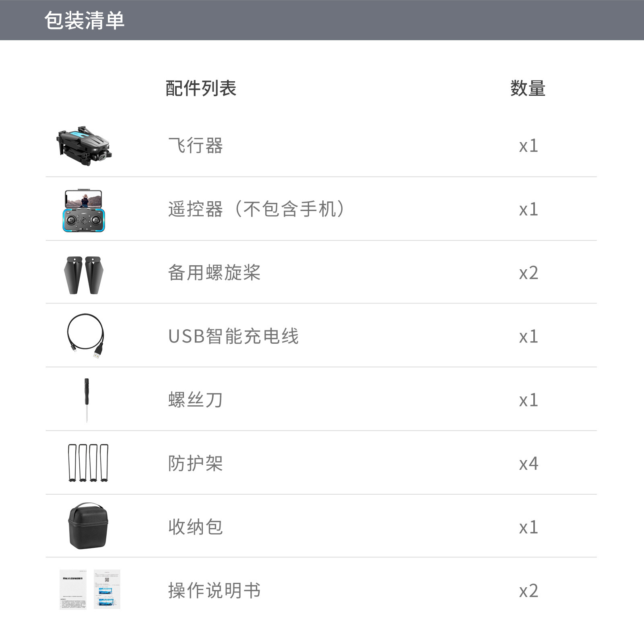Open the instruction manual pages image
This screenshot has width=644, height=644.
[90, 589]
